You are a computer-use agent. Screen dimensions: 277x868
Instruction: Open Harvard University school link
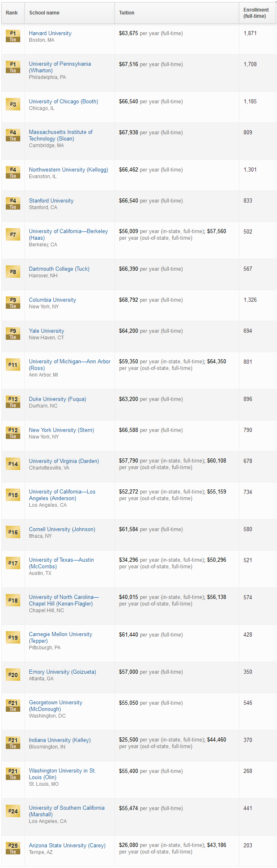tap(50, 33)
